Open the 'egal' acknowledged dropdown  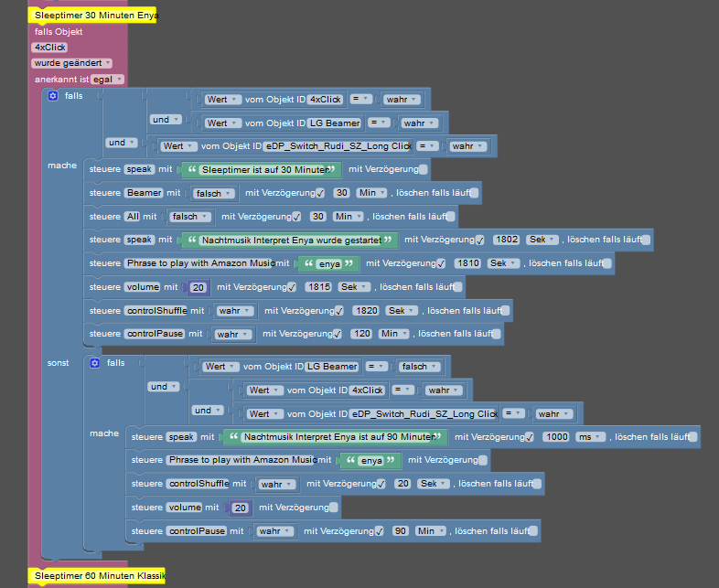107,80
